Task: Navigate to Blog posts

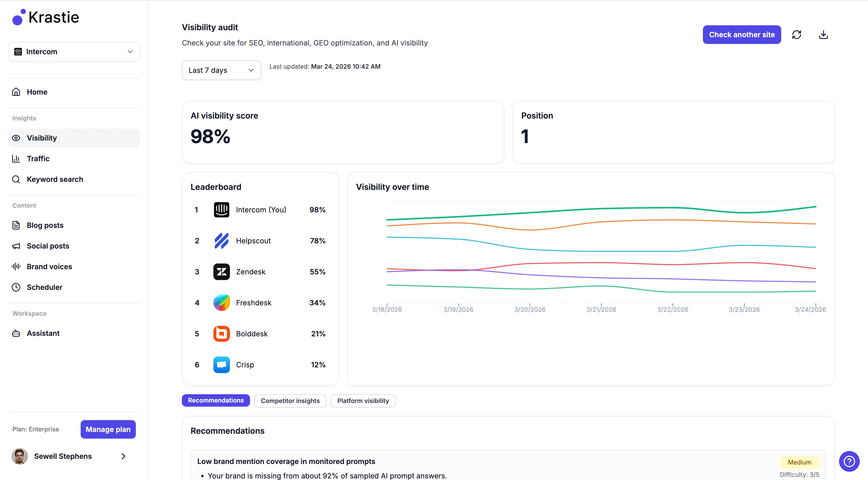Action: tap(74, 225)
